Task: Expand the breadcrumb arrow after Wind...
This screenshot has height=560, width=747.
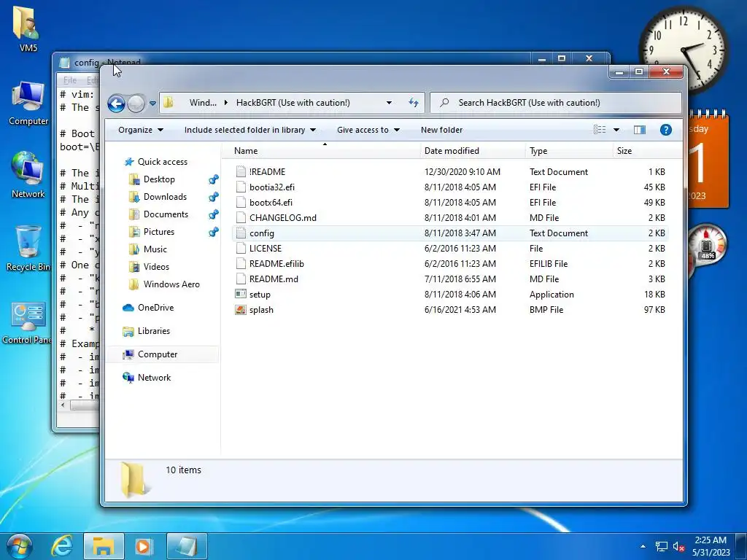Action: [226, 102]
